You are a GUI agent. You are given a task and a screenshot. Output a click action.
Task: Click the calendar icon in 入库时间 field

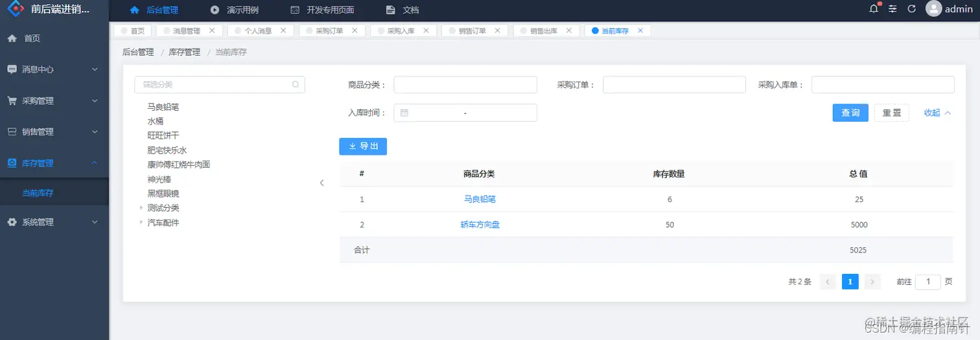[x=404, y=113]
